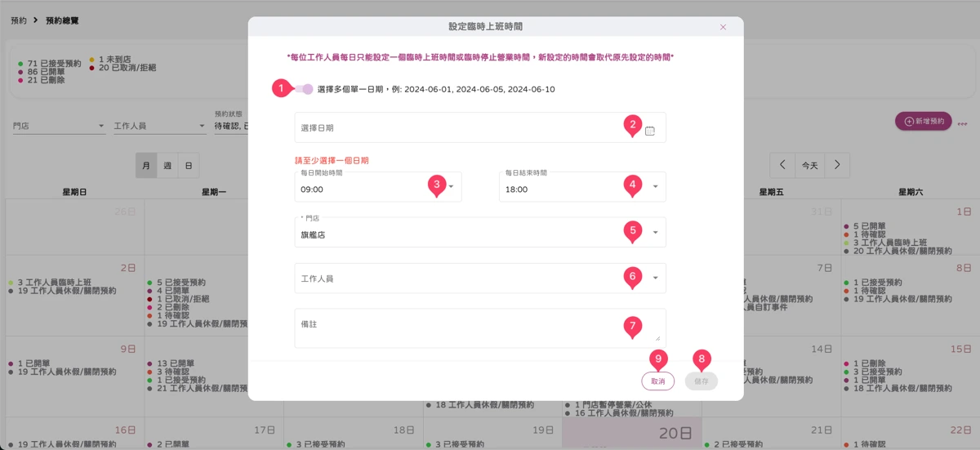The image size is (980, 450).
Task: Click the highlighted 20日 calendar cell
Action: click(632, 433)
